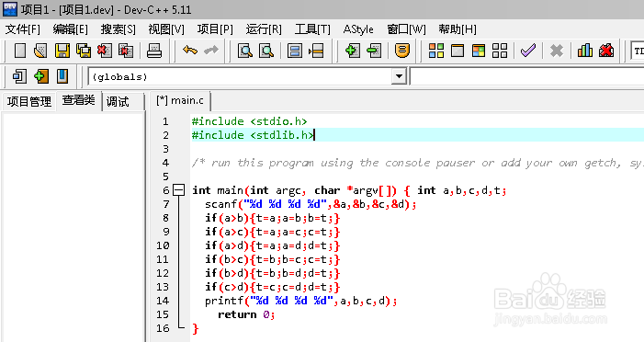The height and width of the screenshot is (342, 644).
Task: Switch to the 查看类 tab
Action: tap(78, 100)
